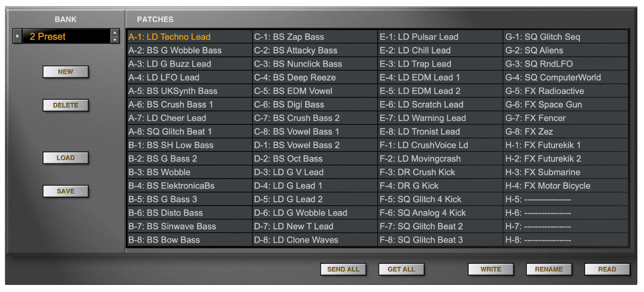
Task: Click the RENAME button
Action: (548, 269)
